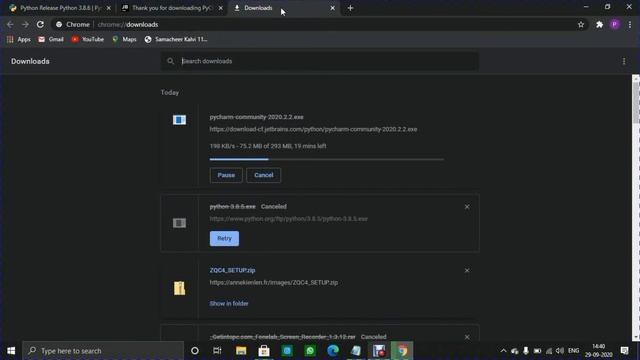640x360 pixels.
Task: Open the Chrome taskbar icon
Action: [402, 351]
